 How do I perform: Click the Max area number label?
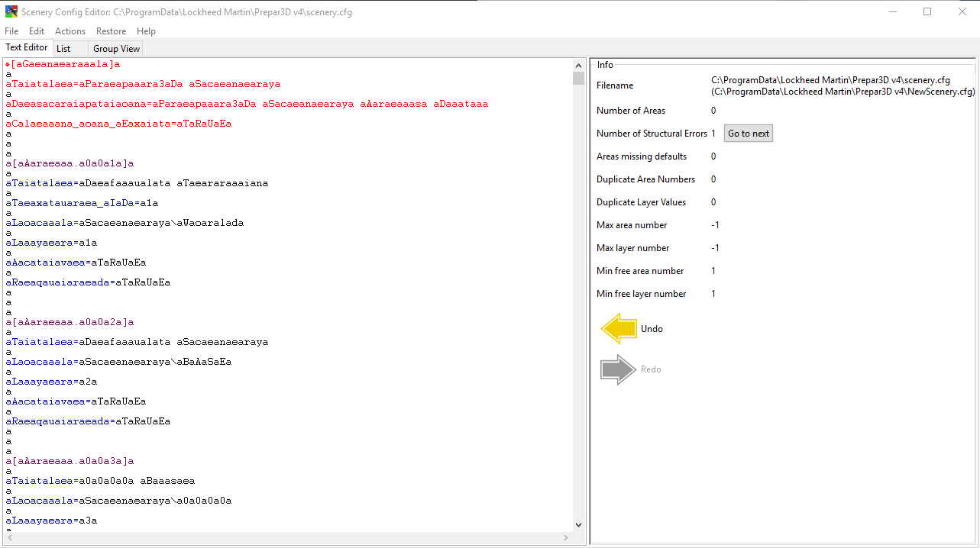coord(632,225)
